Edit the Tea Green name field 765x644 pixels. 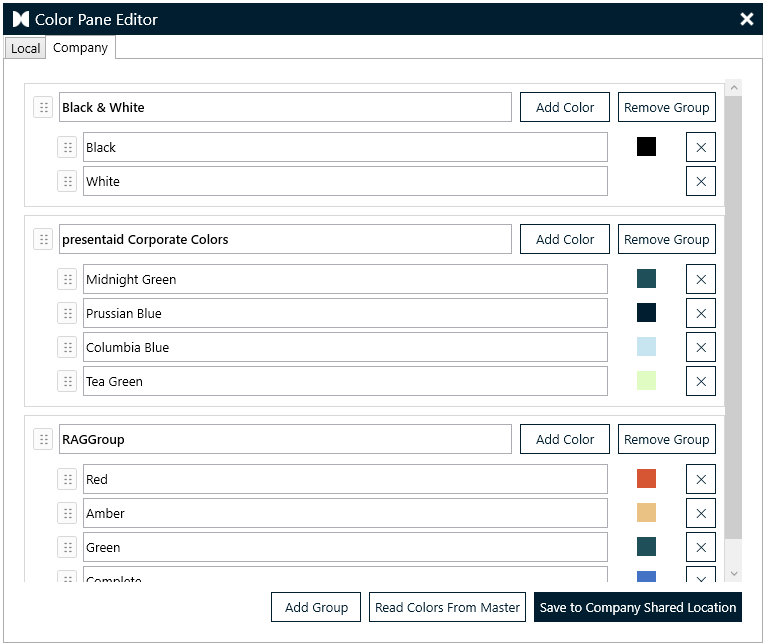tap(345, 381)
